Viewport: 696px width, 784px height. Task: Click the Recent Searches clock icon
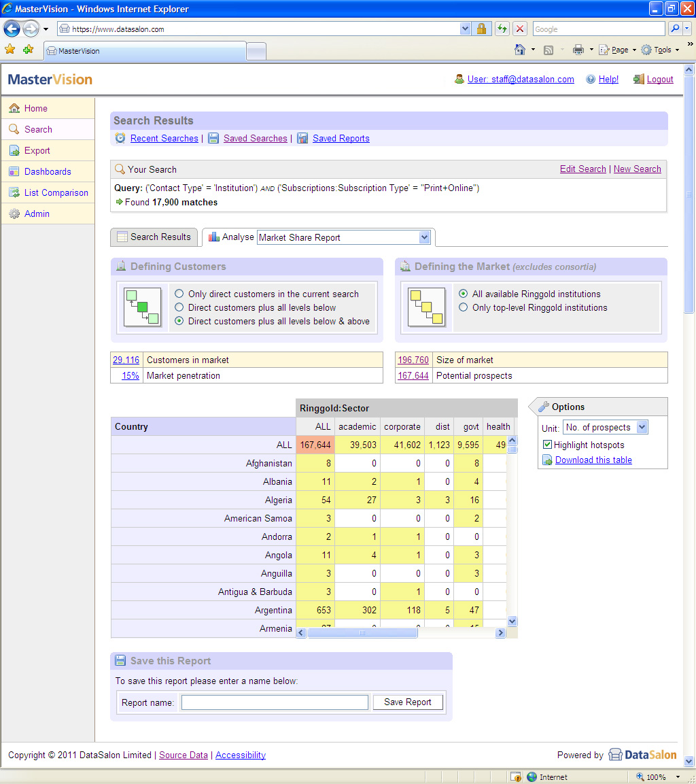pos(120,138)
